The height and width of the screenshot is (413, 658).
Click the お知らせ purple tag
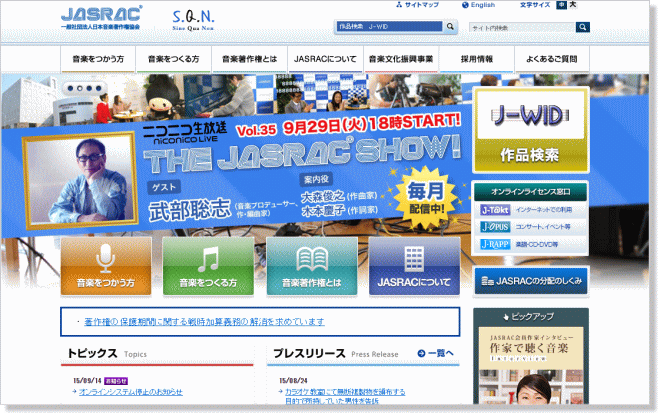coord(116,381)
